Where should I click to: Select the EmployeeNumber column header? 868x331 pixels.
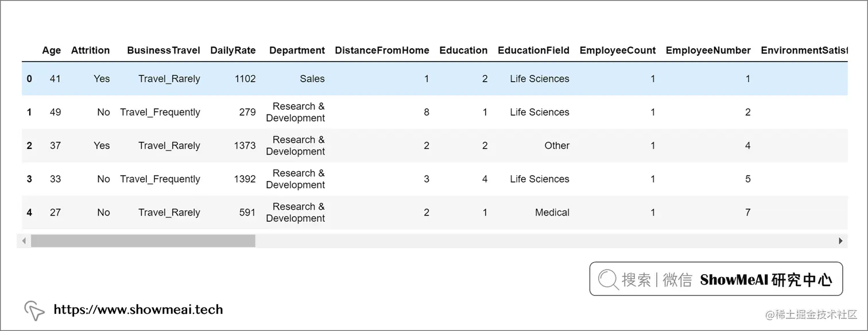[708, 51]
